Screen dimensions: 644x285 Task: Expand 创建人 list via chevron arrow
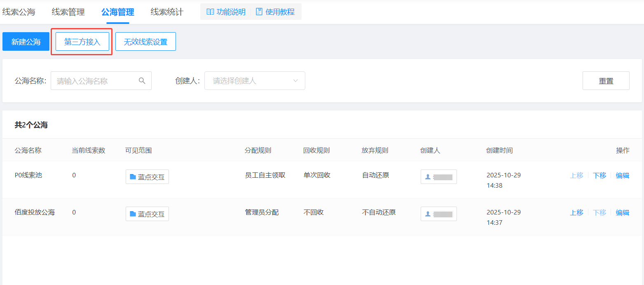[295, 81]
